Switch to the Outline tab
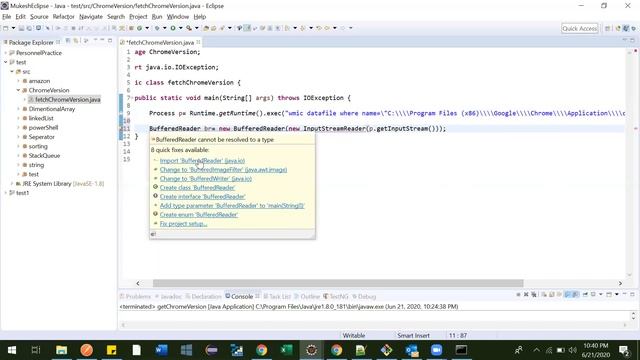640x360 pixels. pyautogui.click(x=307, y=297)
